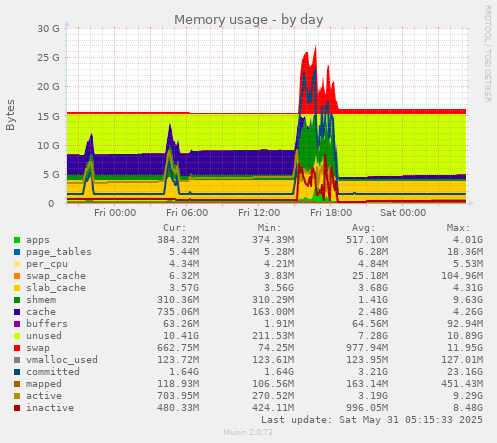Viewport: 497px width, 443px height.
Task: Click the vmalloc_used gray legend swatch
Action: (17, 360)
